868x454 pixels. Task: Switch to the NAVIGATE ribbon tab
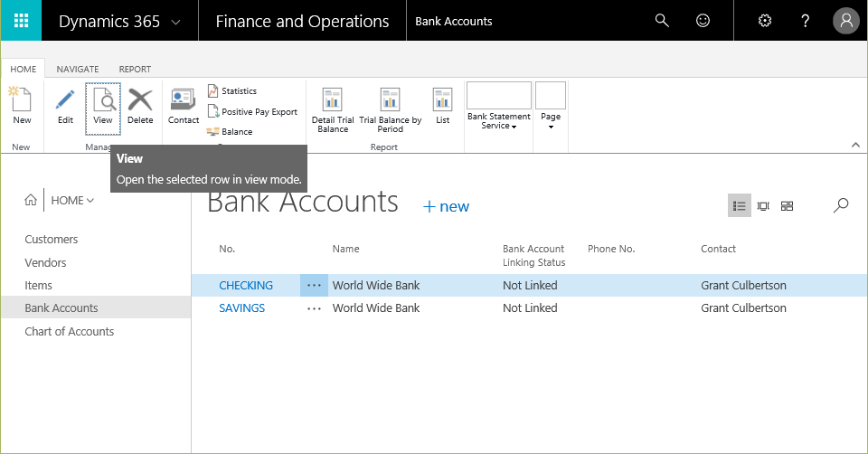tap(78, 70)
